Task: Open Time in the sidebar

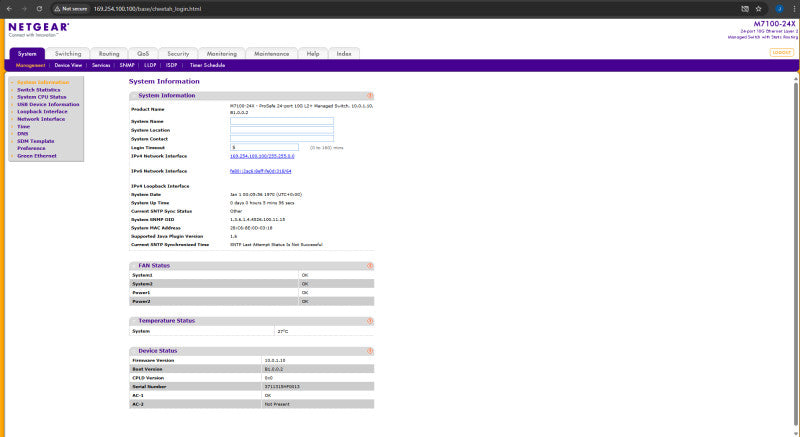Action: tap(23, 126)
